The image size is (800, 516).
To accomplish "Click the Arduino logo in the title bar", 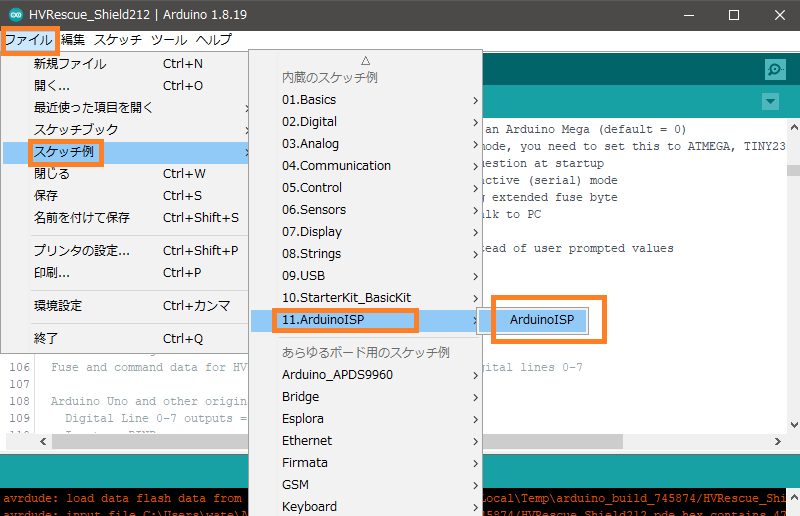I will pyautogui.click(x=15, y=15).
